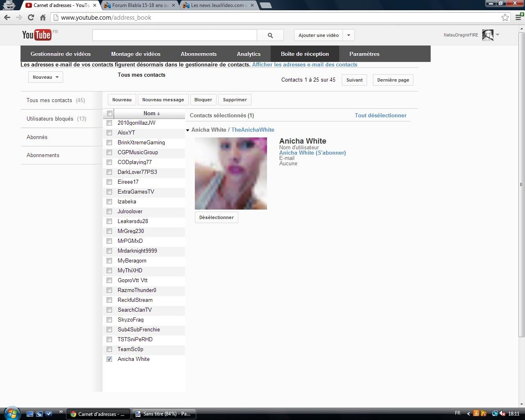Close the Les news JeuxVideo.com tab
The width and height of the screenshot is (525, 420).
tap(253, 5)
